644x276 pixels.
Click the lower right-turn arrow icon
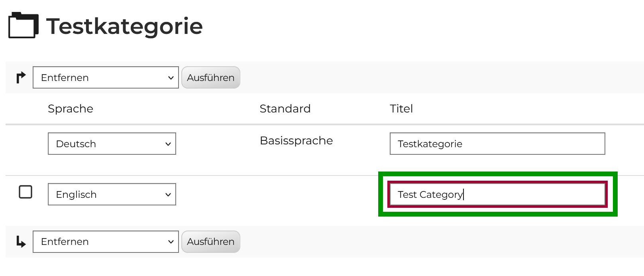21,242
